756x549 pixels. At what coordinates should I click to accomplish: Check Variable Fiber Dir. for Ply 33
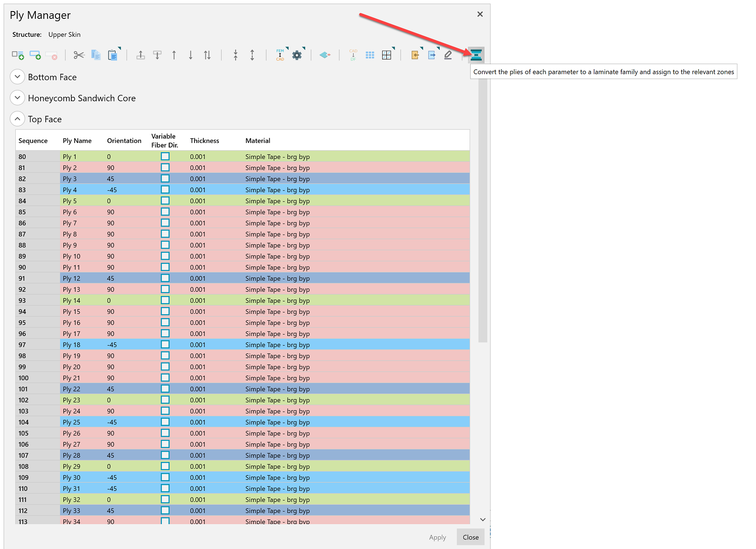pos(165,510)
